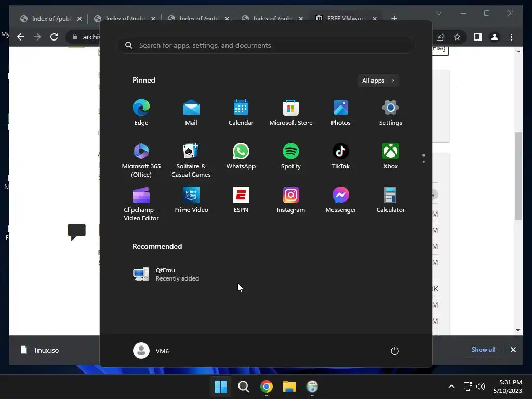The width and height of the screenshot is (532, 399).
Task: Open the Calculator app
Action: pyautogui.click(x=391, y=200)
